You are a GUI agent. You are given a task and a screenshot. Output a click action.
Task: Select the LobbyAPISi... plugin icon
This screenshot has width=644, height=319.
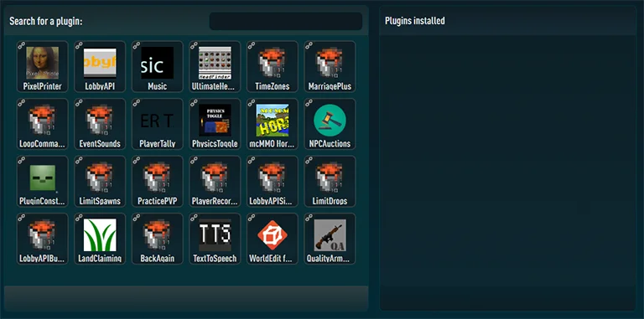coord(273,178)
